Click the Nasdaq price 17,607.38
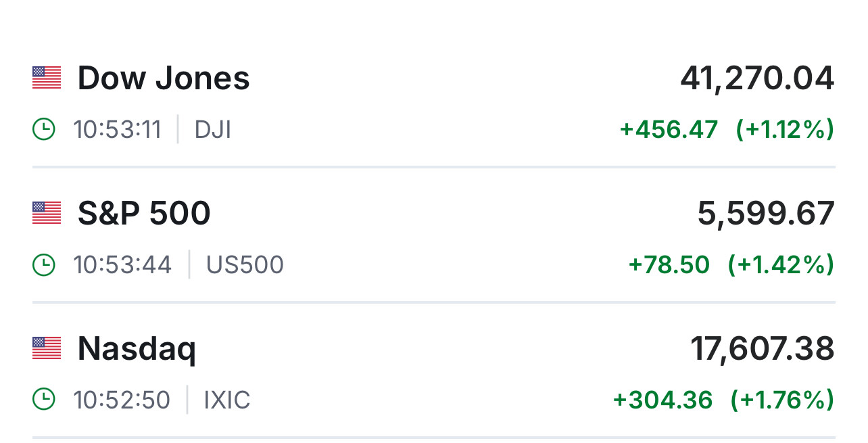The height and width of the screenshot is (443, 868). click(x=762, y=349)
